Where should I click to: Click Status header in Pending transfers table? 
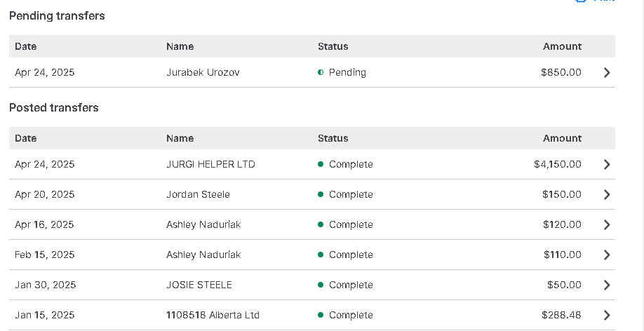(333, 46)
